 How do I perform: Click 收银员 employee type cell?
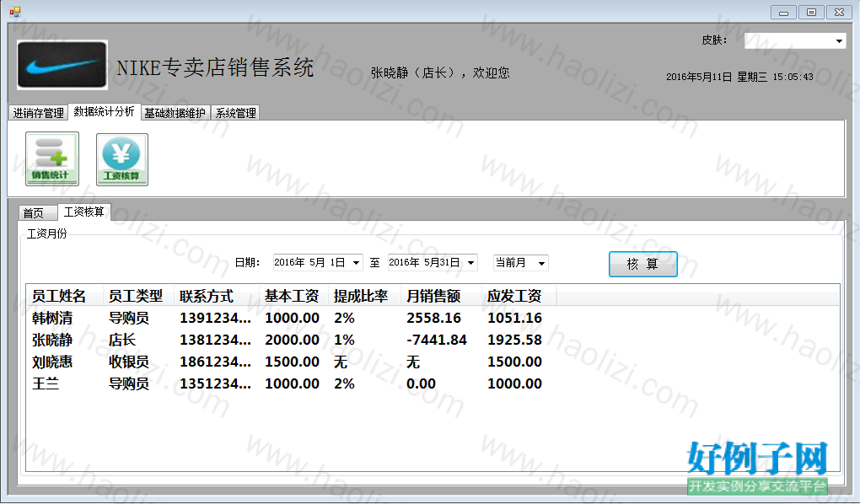(129, 362)
